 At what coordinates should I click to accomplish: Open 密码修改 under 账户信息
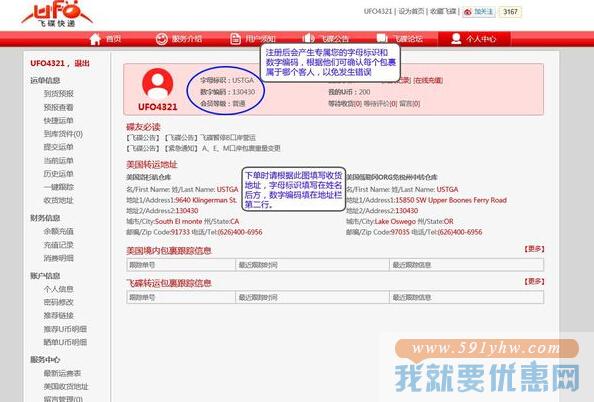click(x=58, y=302)
